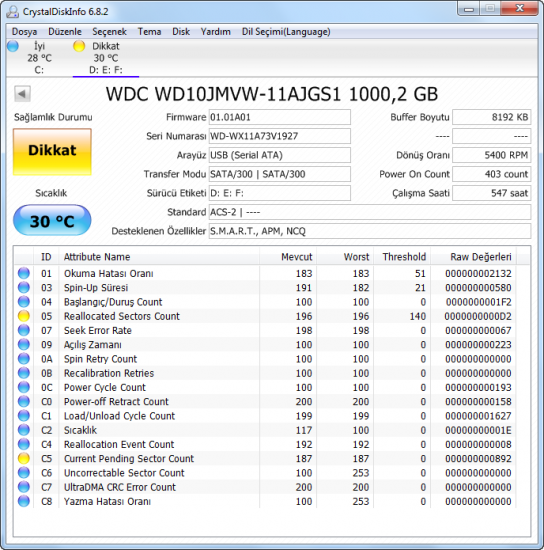Screen dimensions: 544x550
Task: Click raw value 0000000000D2
Action: (478, 316)
